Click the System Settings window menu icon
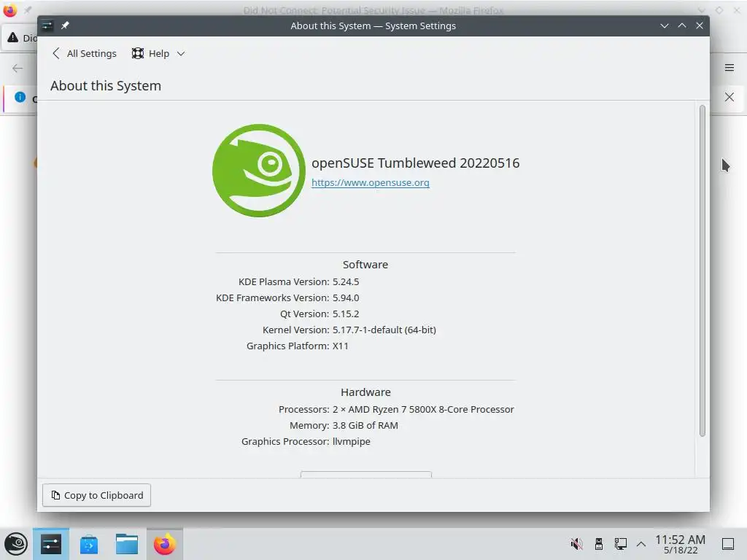Viewport: 747px width, 560px height. coord(47,26)
